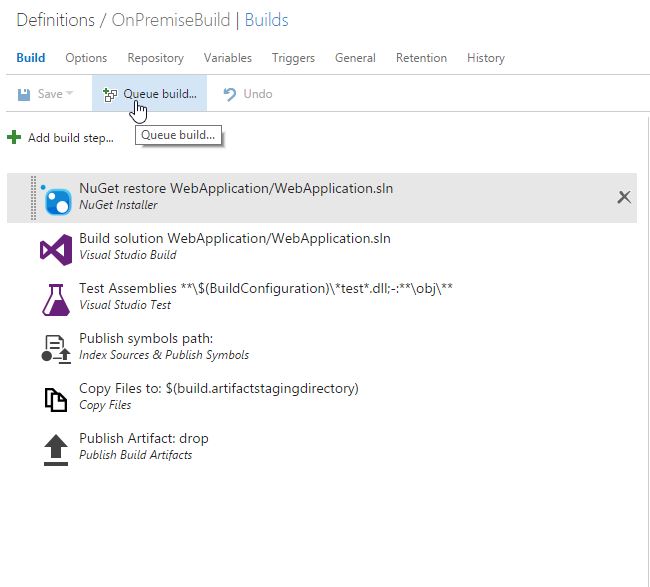Image resolution: width=650 pixels, height=587 pixels.
Task: Click the Queue build... label
Action: 160,94
